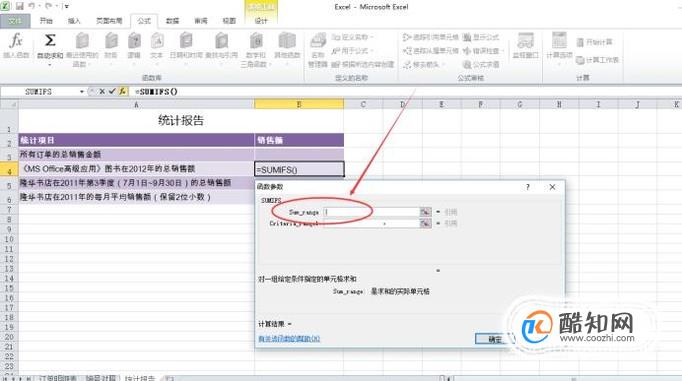Select column C header

363,104
